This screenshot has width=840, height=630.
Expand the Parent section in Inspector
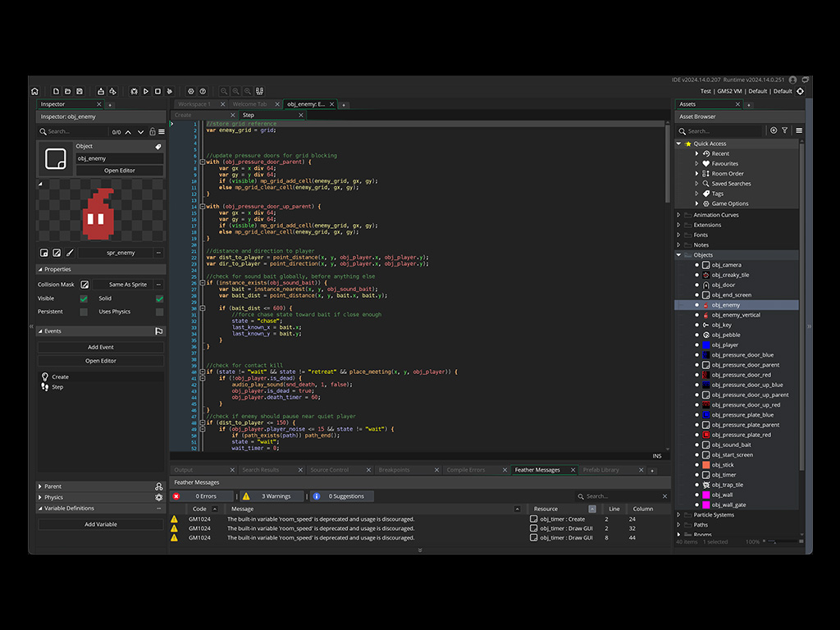[x=40, y=486]
